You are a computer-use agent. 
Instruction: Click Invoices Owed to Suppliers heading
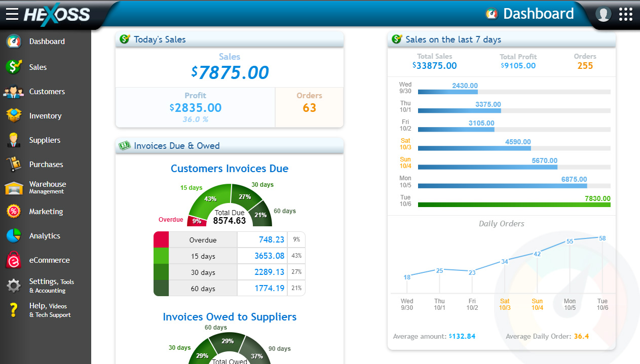(x=230, y=317)
